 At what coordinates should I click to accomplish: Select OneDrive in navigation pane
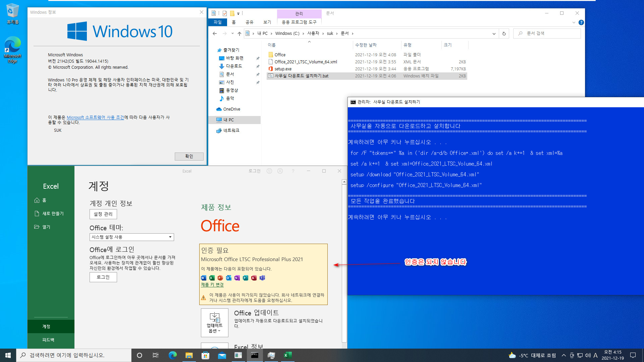click(x=232, y=109)
